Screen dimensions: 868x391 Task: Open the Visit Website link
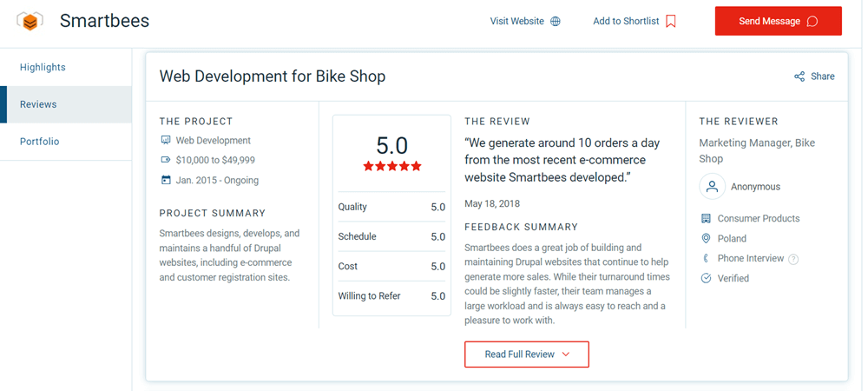coord(516,22)
